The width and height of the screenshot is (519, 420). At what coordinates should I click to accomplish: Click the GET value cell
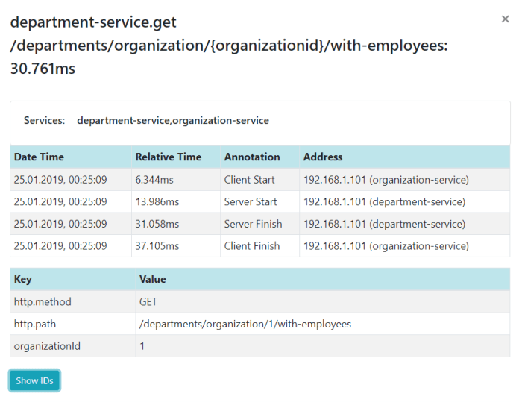148,302
